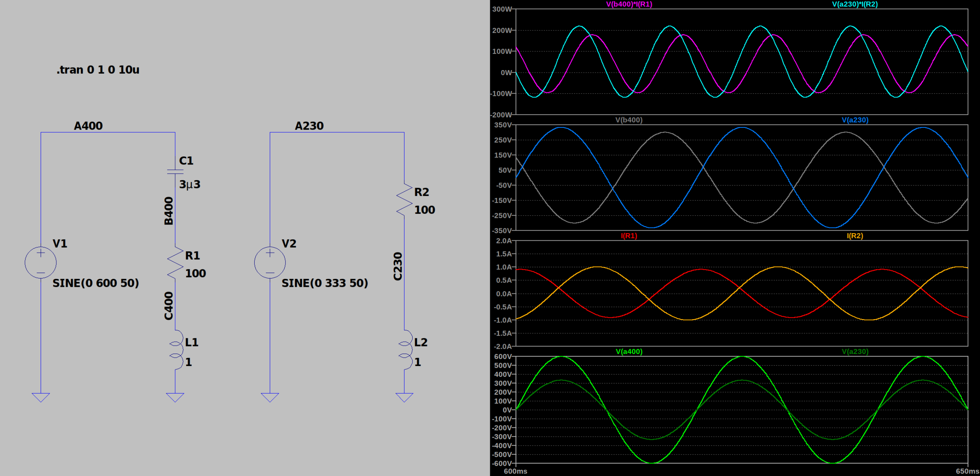Screen dimensions: 980x476
Task: Click the 350V axis label
Action: (503, 125)
